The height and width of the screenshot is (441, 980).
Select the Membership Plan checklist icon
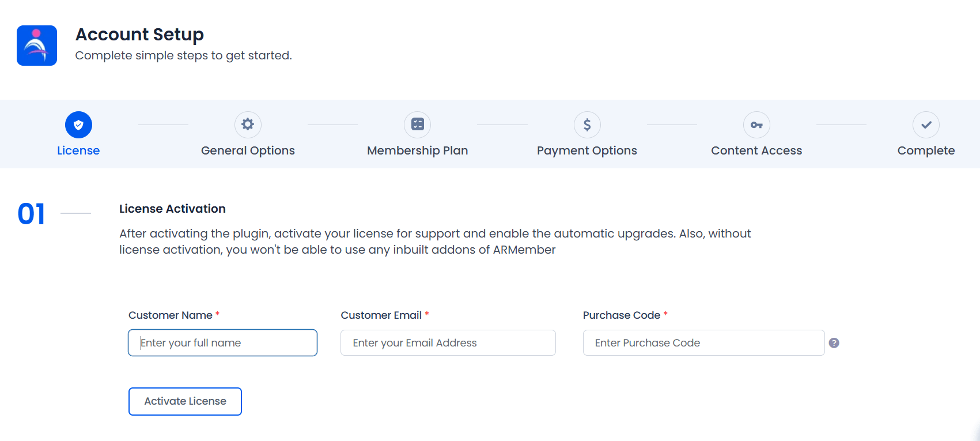point(418,125)
